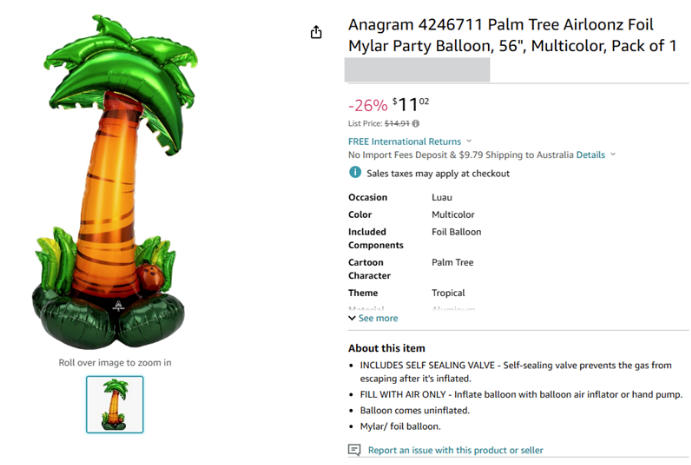Select the palm tree balloon thumbnail
This screenshot has height=465, width=691.
coord(115,404)
